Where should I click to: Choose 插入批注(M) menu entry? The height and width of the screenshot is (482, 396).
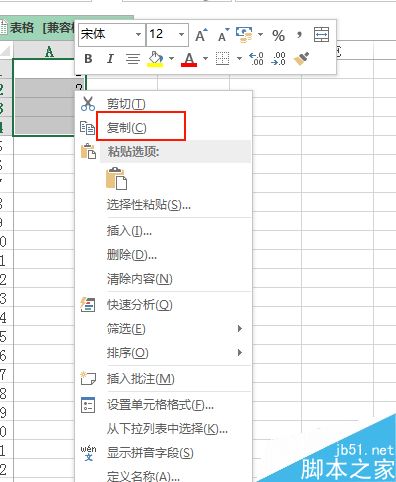pyautogui.click(x=141, y=379)
